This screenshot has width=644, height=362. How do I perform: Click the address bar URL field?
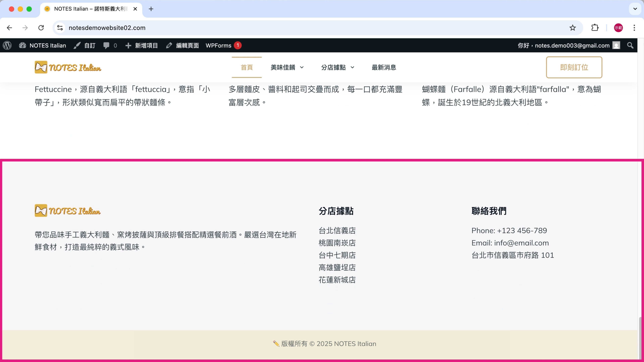coord(300,28)
